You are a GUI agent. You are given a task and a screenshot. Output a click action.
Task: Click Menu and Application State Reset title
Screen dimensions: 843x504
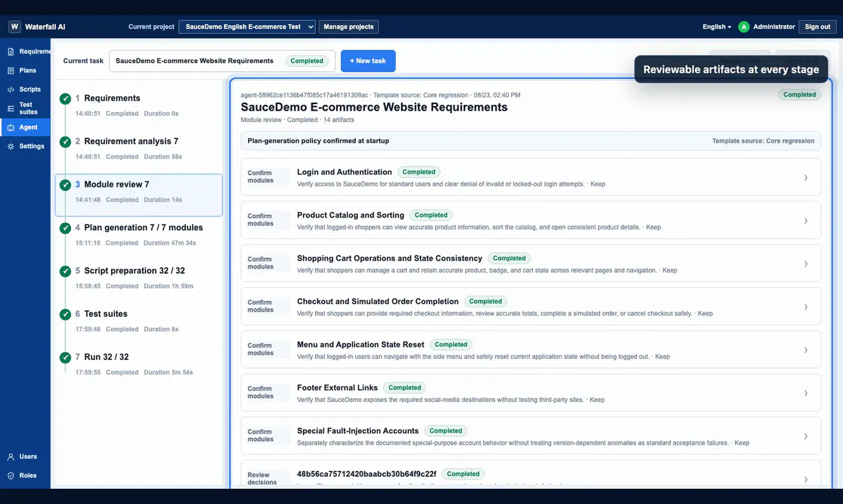tap(360, 344)
